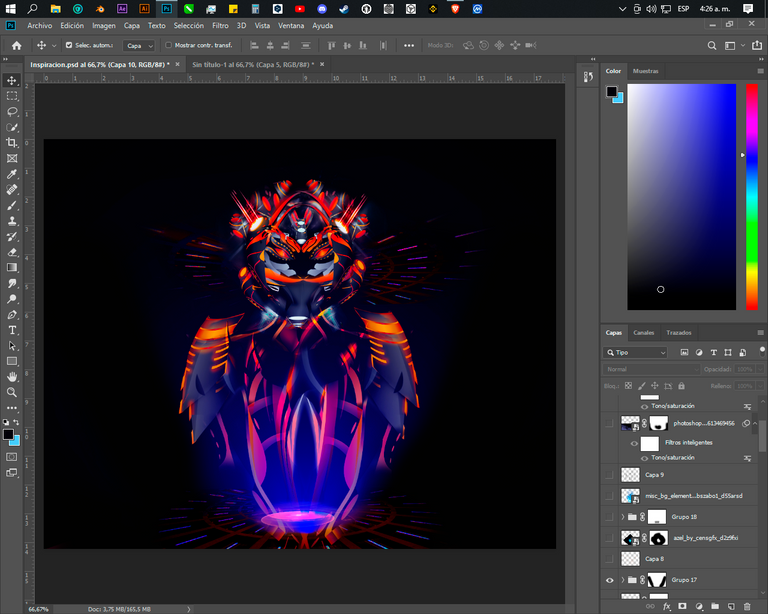The width and height of the screenshot is (768, 614).
Task: Switch to the Canales tab
Action: pos(644,332)
